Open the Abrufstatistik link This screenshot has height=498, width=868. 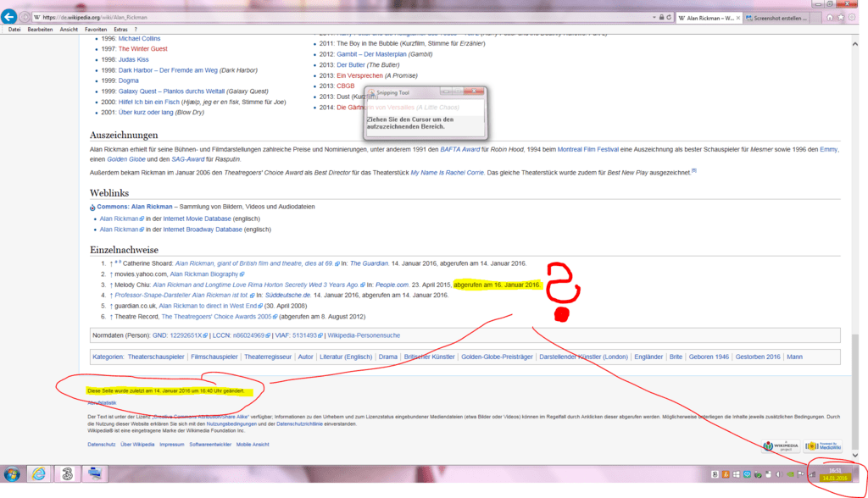click(x=102, y=403)
